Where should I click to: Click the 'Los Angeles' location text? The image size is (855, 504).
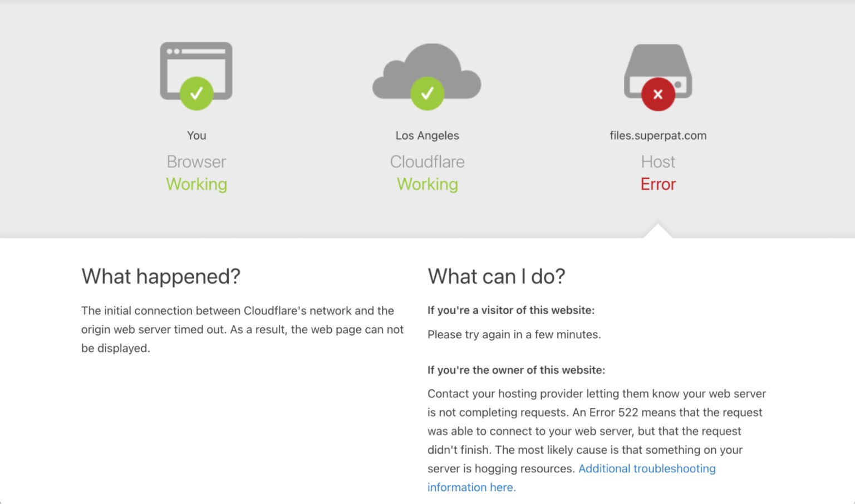click(x=427, y=135)
